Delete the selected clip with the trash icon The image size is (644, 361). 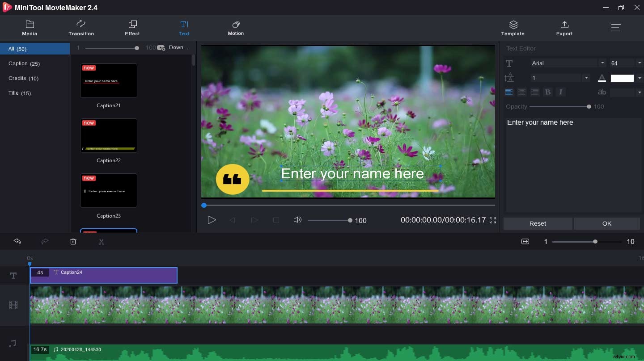coord(73,242)
